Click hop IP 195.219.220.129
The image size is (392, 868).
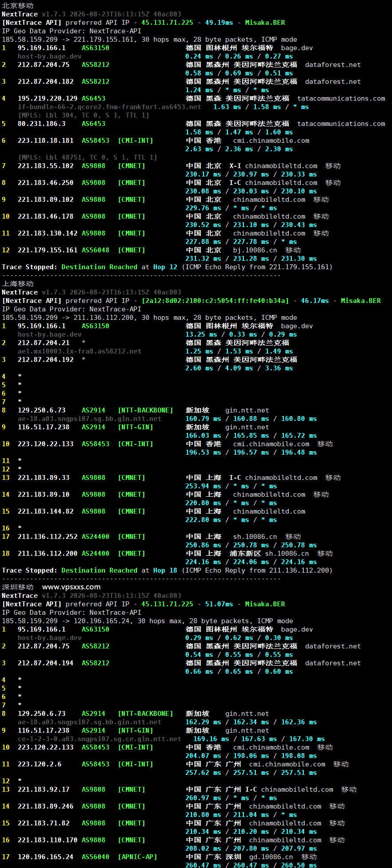47,98
